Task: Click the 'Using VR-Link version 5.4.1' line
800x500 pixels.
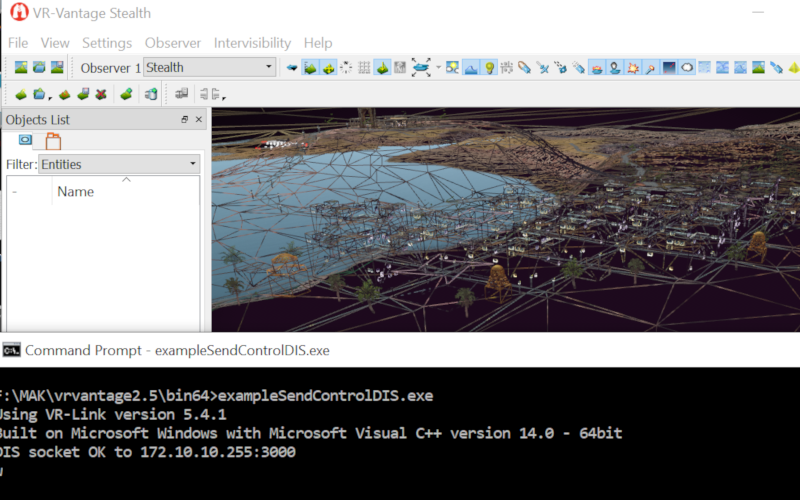Action: point(113,414)
